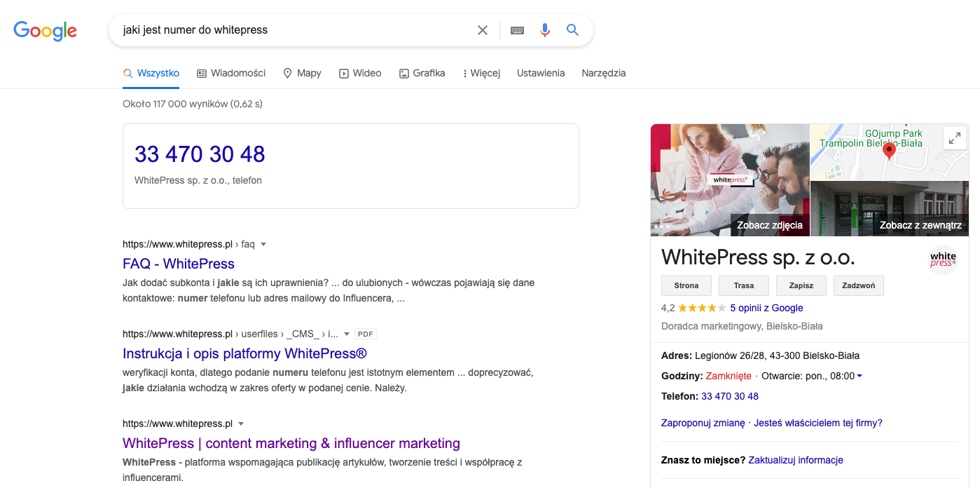Screen dimensions: 980x488
Task: Select the Wszystko tab
Action: [x=151, y=73]
